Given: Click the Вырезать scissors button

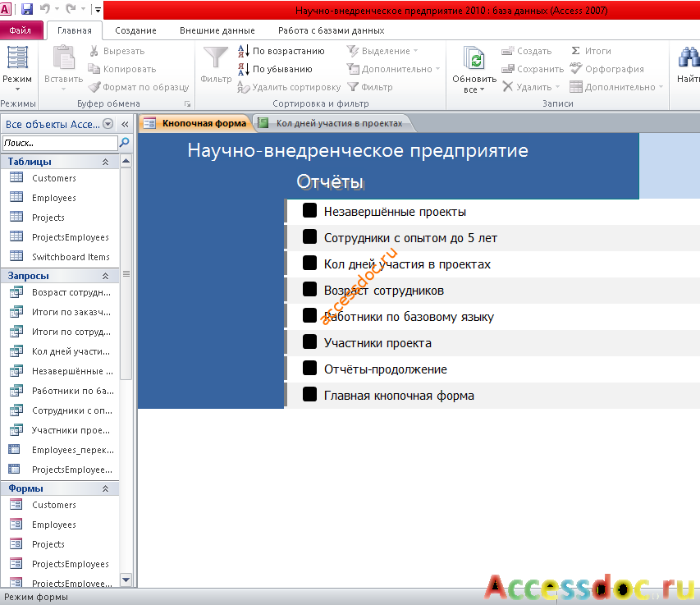Looking at the screenshot, I should [x=117, y=51].
